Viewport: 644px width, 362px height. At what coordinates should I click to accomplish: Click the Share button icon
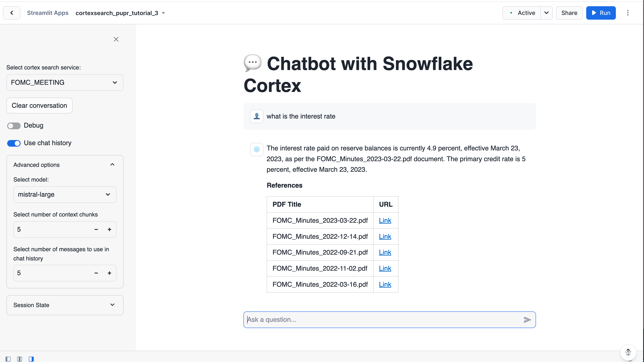tap(569, 13)
